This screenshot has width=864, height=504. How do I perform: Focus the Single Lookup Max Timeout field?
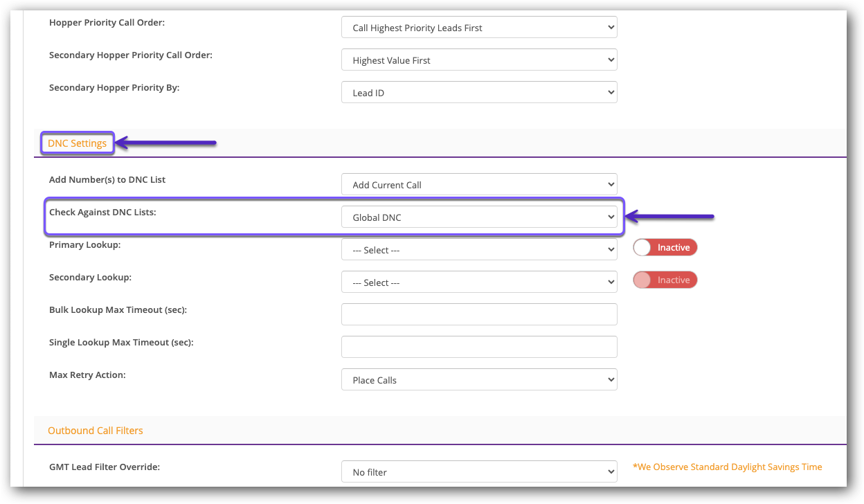478,347
